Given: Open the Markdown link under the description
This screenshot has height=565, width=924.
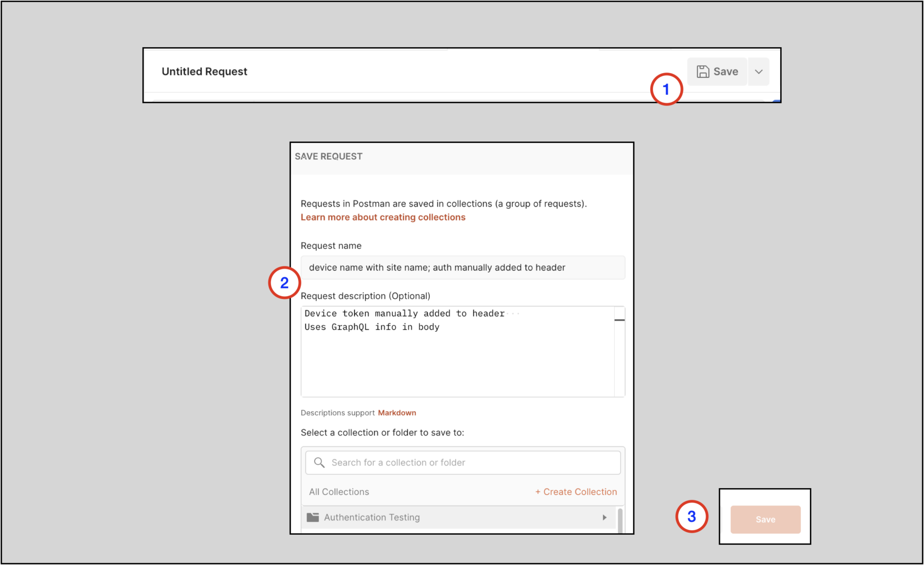Looking at the screenshot, I should tap(397, 413).
